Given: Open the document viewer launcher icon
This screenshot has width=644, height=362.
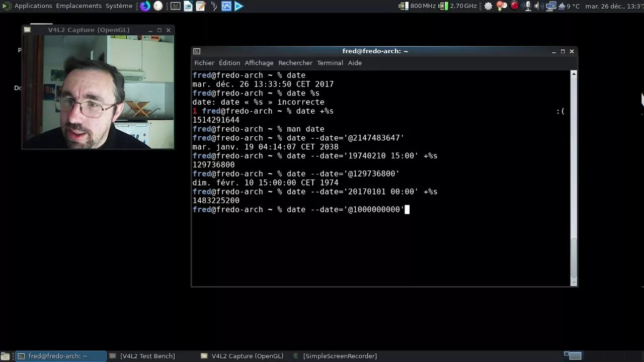Looking at the screenshot, I should click(x=188, y=6).
